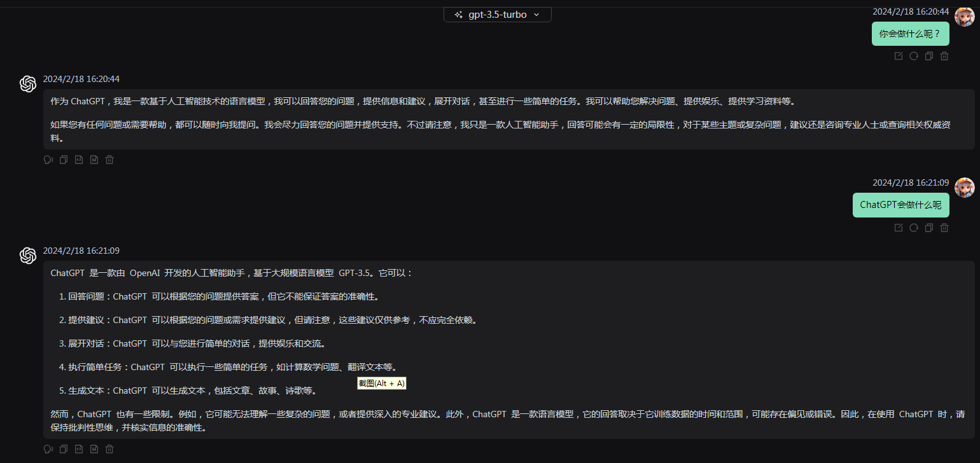Click ChatGPT logo of the 16:20:44 reply

(x=28, y=84)
